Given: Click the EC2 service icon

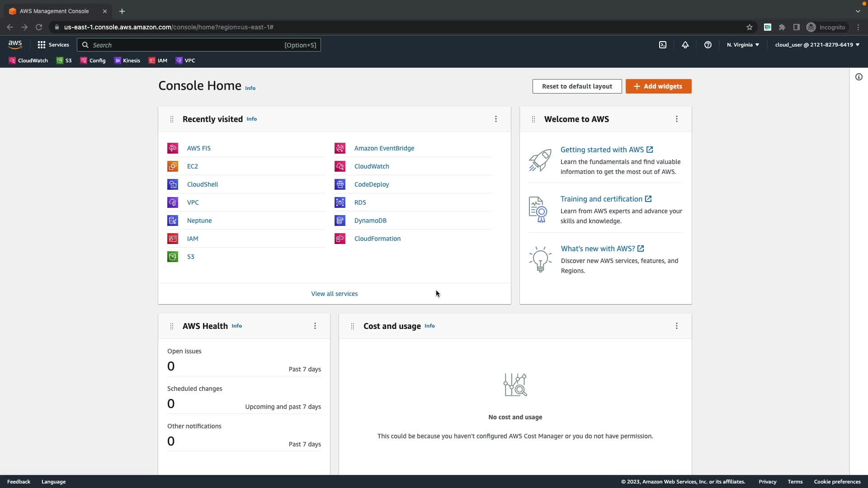Looking at the screenshot, I should click(x=173, y=166).
